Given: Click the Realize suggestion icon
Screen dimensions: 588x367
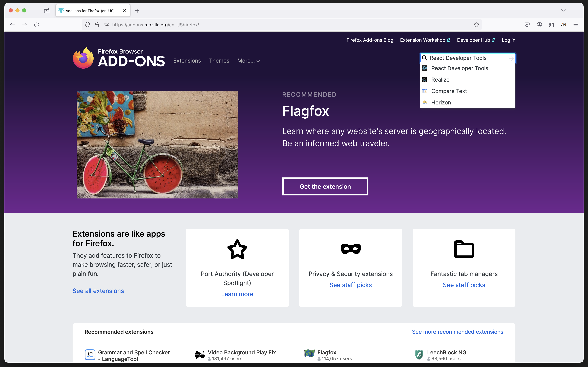Looking at the screenshot, I should point(425,80).
